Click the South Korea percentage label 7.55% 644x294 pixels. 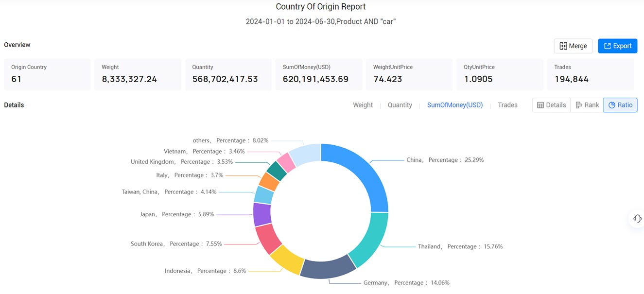176,243
